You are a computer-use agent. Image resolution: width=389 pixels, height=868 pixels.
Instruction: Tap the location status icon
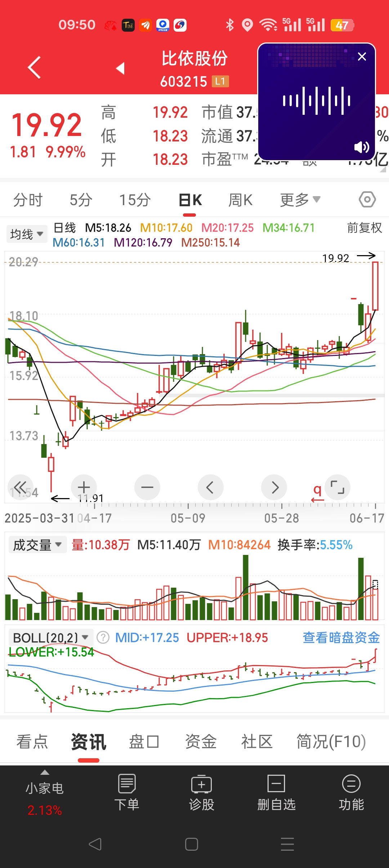(x=247, y=25)
